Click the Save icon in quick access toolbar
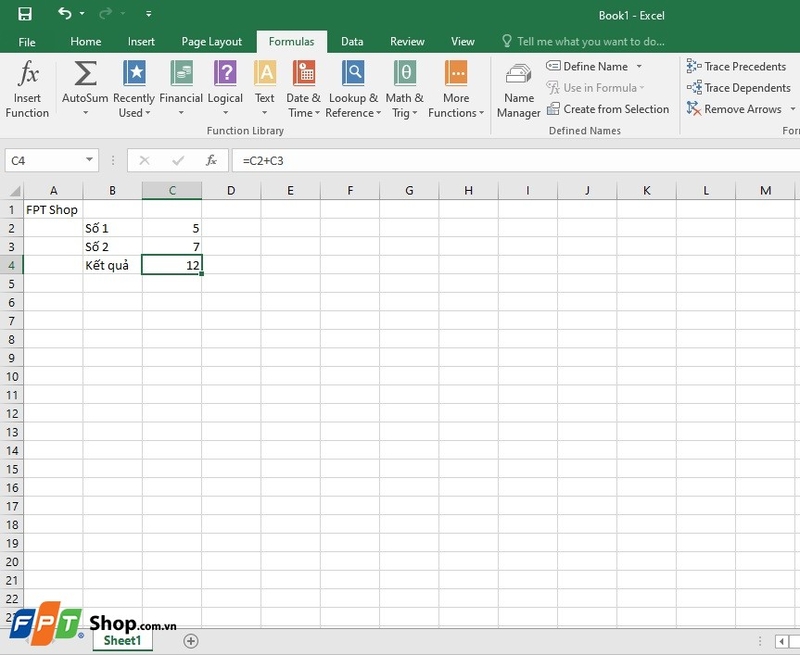The height and width of the screenshot is (655, 800). click(24, 14)
